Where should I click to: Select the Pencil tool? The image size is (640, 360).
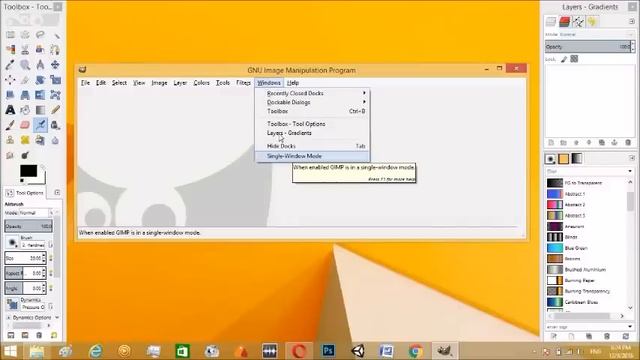(x=56, y=110)
